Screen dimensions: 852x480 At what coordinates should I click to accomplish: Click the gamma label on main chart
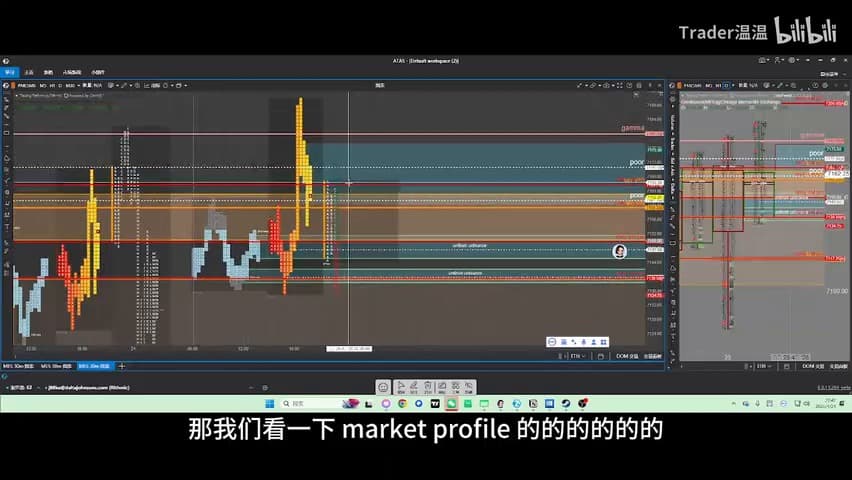(x=632, y=128)
